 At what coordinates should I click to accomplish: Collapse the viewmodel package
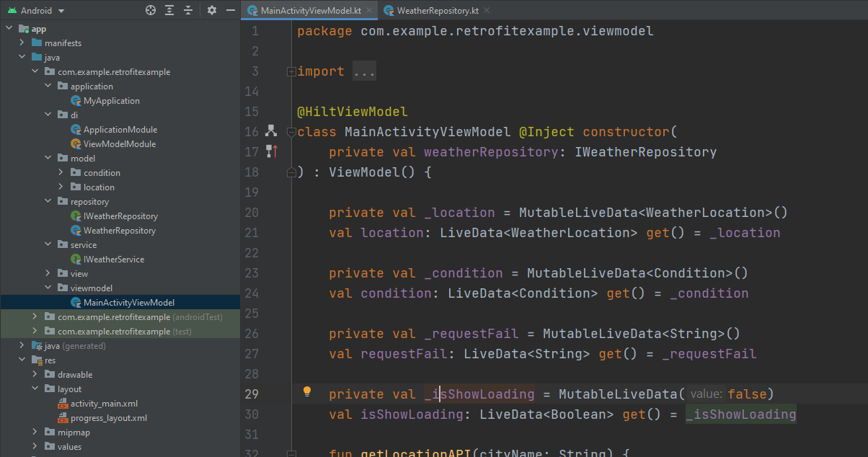pyautogui.click(x=48, y=288)
